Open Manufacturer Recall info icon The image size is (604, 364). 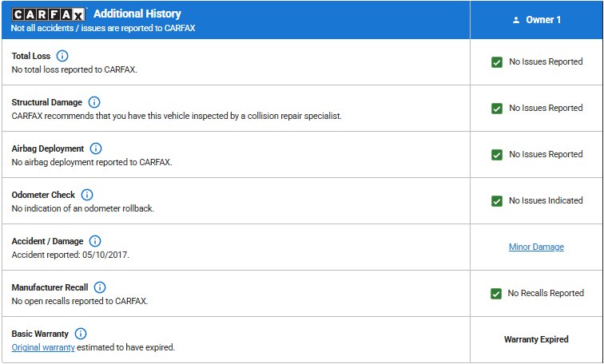[x=100, y=287]
